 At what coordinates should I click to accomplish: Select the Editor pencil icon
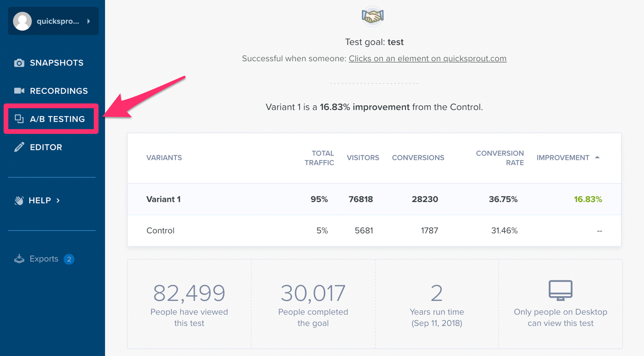click(x=19, y=147)
